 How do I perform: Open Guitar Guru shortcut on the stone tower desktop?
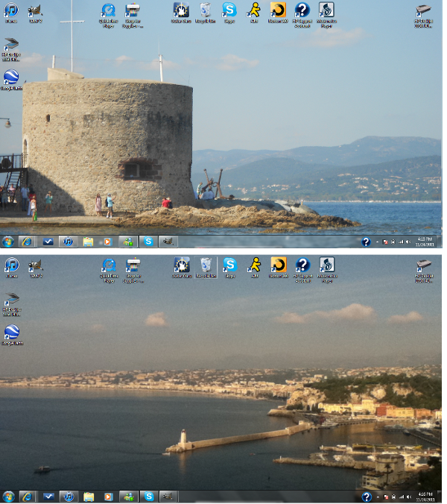coord(181,13)
